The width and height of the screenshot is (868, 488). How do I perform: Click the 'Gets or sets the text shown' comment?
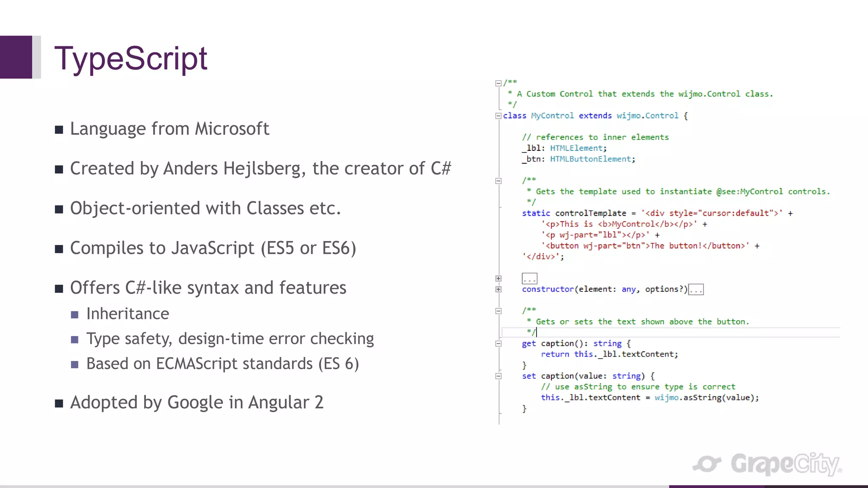(x=638, y=322)
